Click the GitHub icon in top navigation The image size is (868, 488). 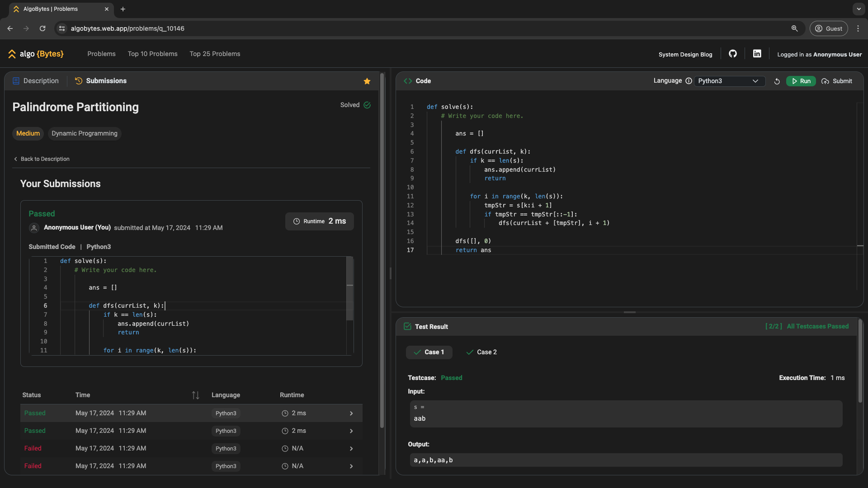pyautogui.click(x=733, y=54)
